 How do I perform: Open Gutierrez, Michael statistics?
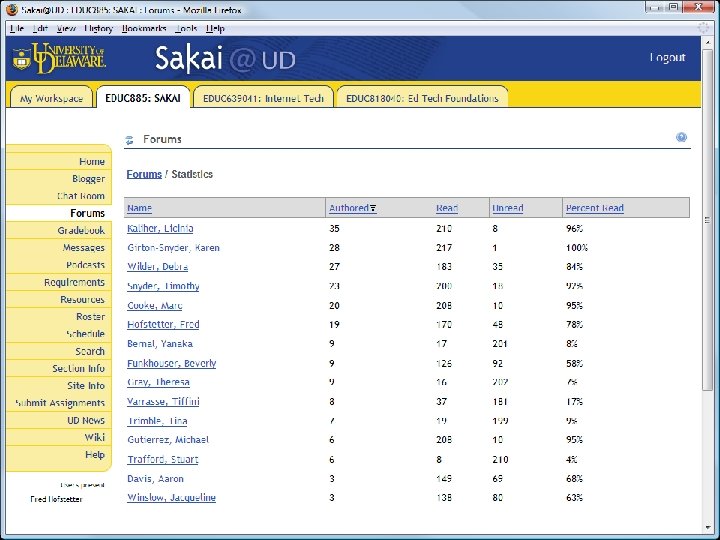tap(168, 439)
